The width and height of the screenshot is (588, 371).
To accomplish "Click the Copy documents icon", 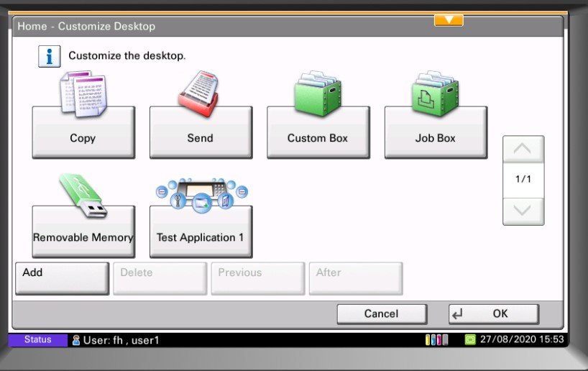I will [x=83, y=93].
